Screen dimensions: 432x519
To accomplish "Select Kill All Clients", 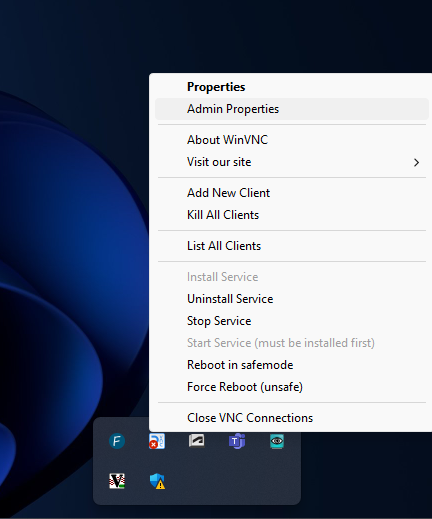I will [x=292, y=215].
